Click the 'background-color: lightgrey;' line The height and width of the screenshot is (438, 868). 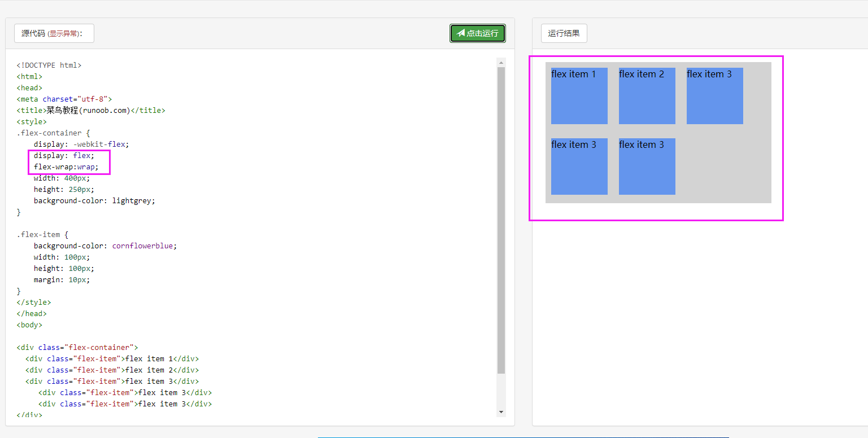coord(94,200)
